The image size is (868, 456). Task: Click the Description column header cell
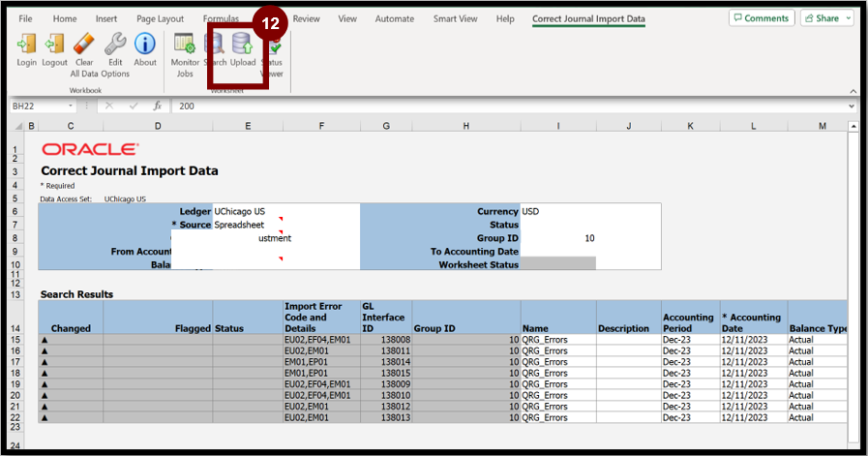(x=629, y=318)
